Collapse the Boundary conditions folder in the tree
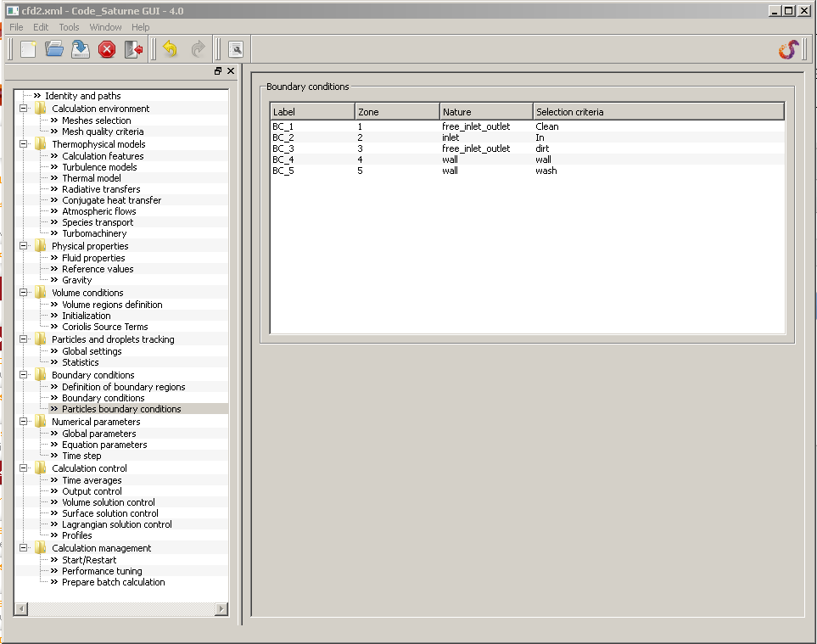The width and height of the screenshot is (817, 644). point(24,375)
